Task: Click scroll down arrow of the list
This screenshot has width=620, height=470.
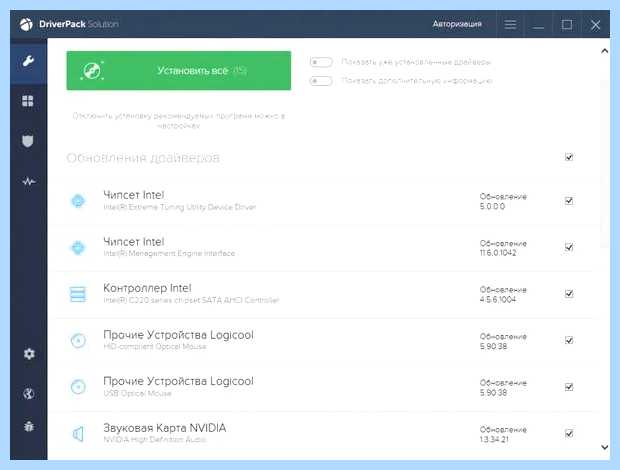Action: click(605, 447)
